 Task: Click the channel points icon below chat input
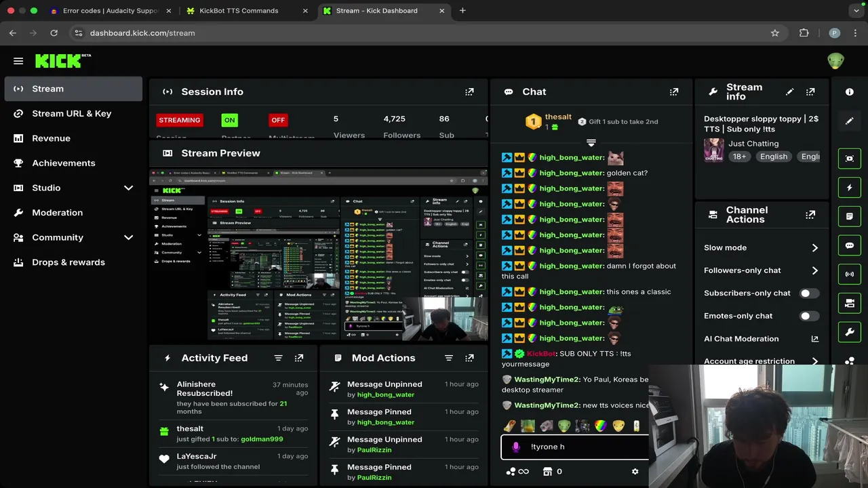click(x=511, y=472)
